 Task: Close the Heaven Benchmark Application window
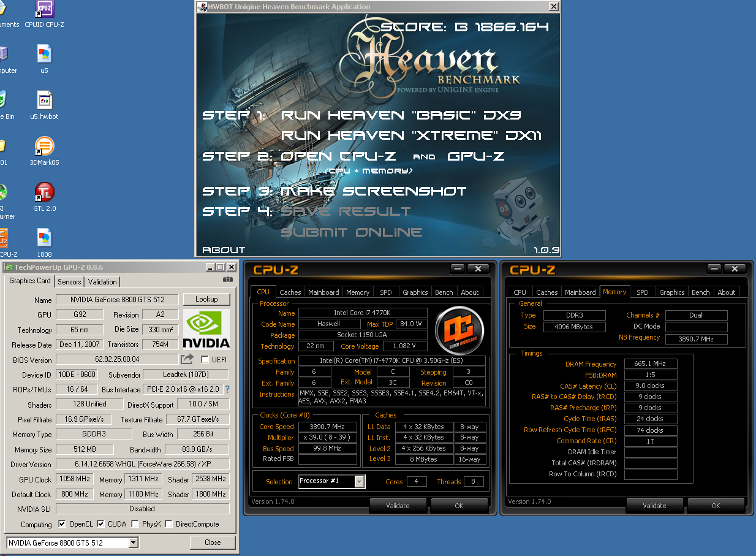[x=554, y=7]
